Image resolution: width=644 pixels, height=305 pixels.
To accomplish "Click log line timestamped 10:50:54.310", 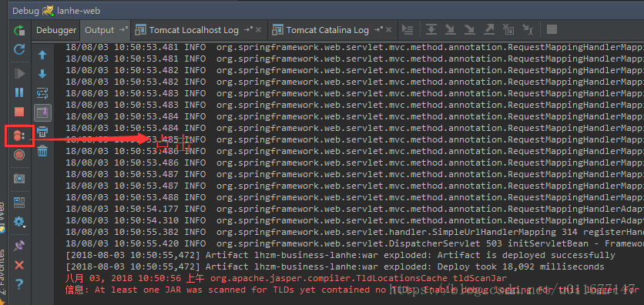I will click(x=355, y=221).
